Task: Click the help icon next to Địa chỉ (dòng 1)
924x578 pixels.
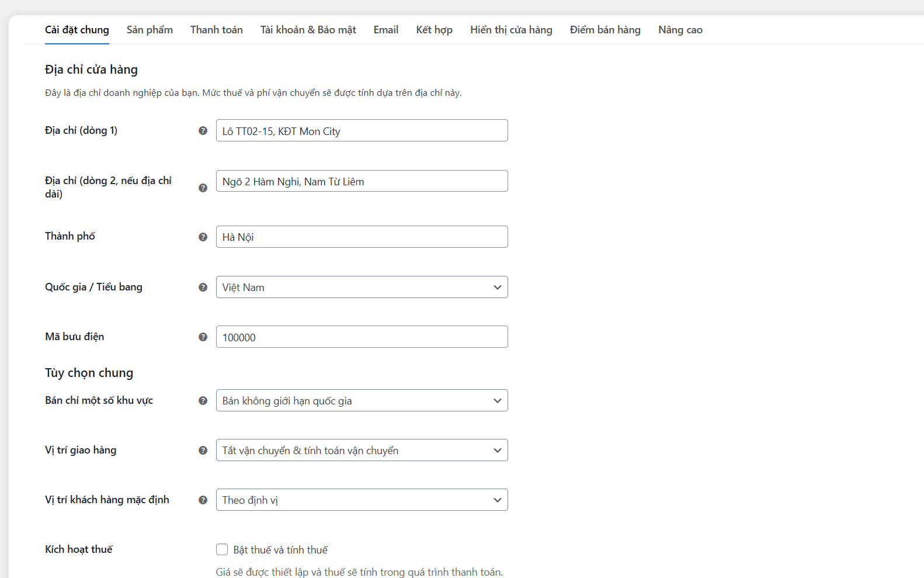Action: pyautogui.click(x=203, y=131)
